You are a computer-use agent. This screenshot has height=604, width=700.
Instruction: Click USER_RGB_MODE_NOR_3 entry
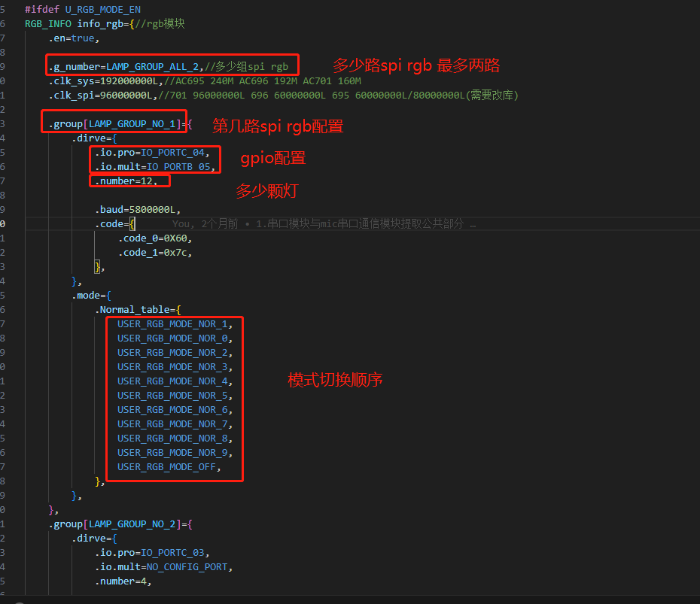tap(175, 367)
